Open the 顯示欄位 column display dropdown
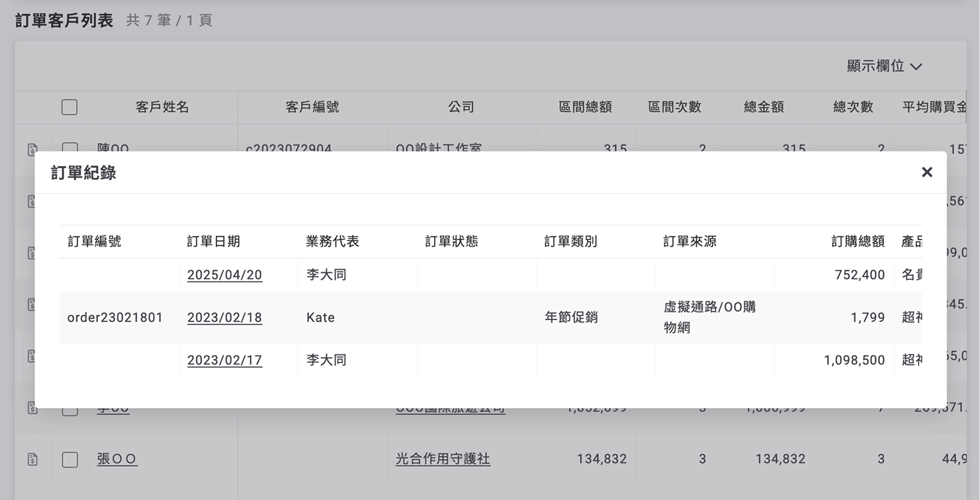Screen dimensions: 980x500 pyautogui.click(x=883, y=66)
